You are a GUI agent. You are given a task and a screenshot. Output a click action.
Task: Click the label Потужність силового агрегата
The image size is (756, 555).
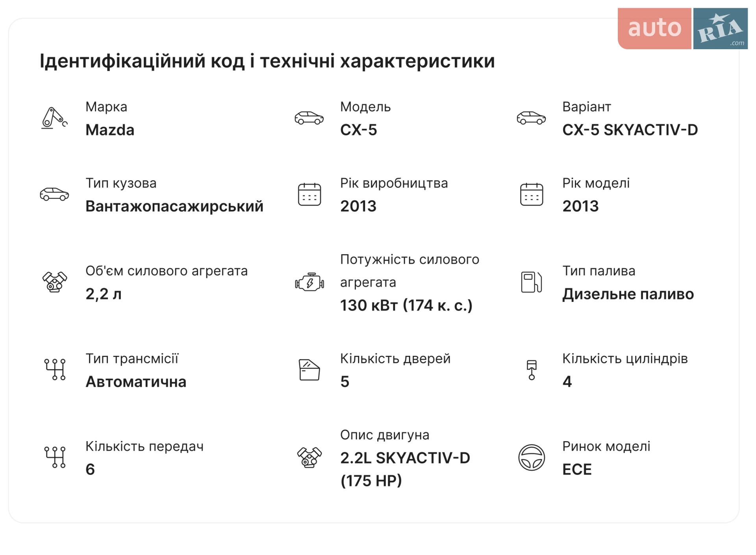click(x=409, y=271)
